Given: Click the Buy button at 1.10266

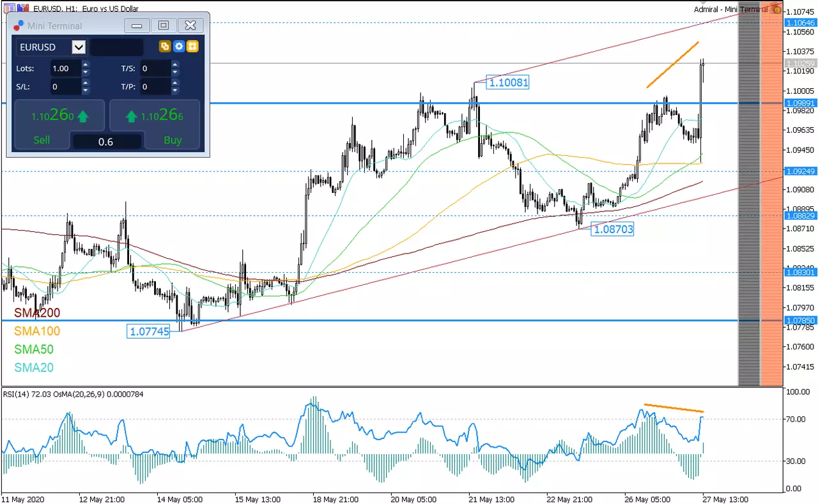Looking at the screenshot, I should pos(155,124).
